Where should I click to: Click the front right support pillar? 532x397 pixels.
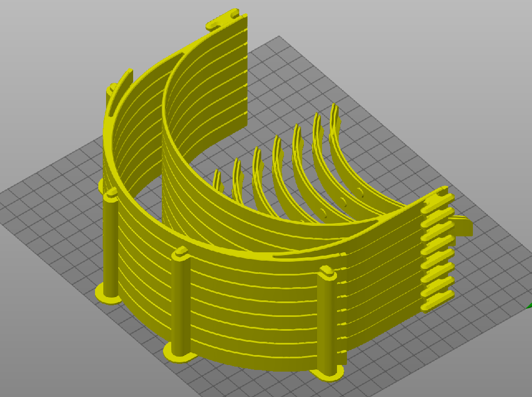328,322
